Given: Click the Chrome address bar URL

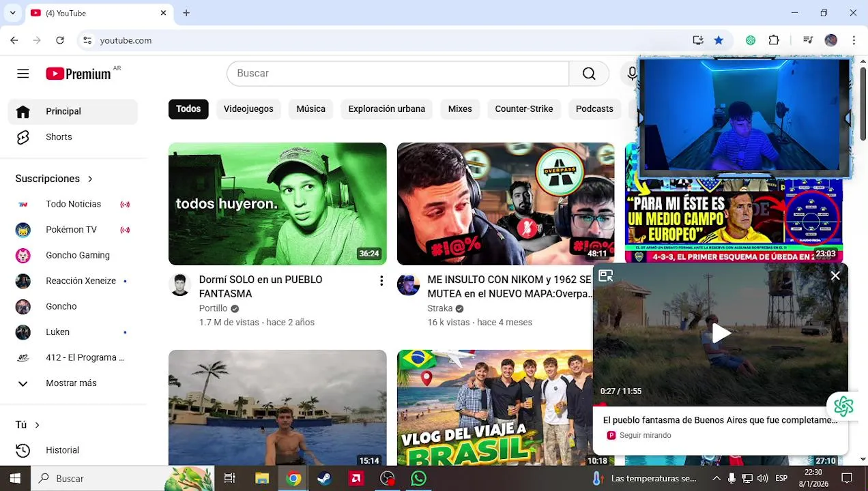Looking at the screenshot, I should coord(126,40).
